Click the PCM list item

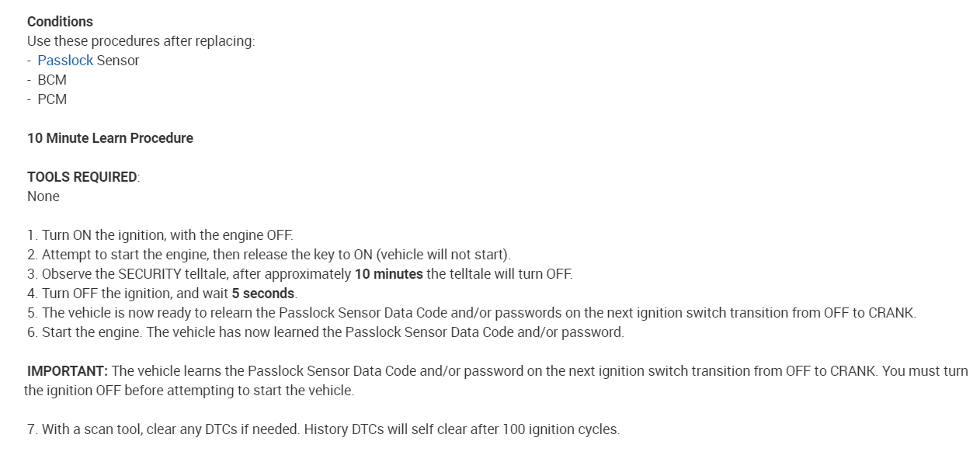point(52,99)
